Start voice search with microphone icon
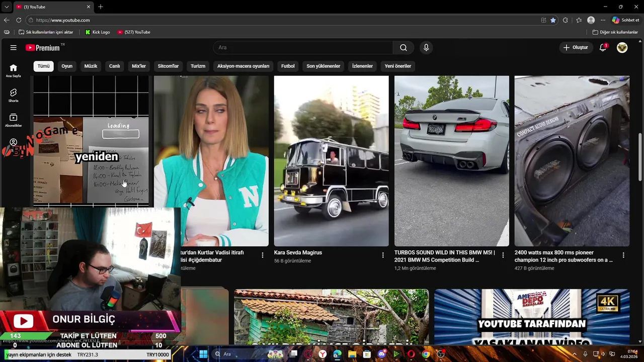644x362 pixels. (426, 47)
